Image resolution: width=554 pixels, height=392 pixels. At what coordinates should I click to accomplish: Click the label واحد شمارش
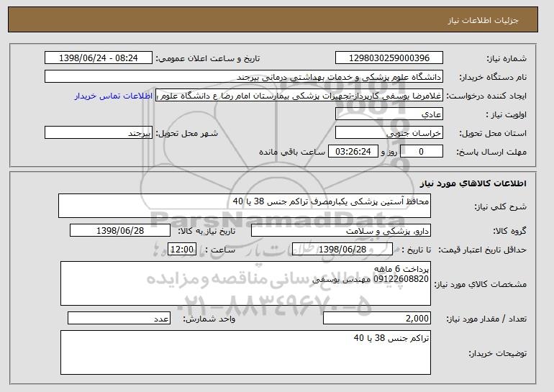point(209,319)
